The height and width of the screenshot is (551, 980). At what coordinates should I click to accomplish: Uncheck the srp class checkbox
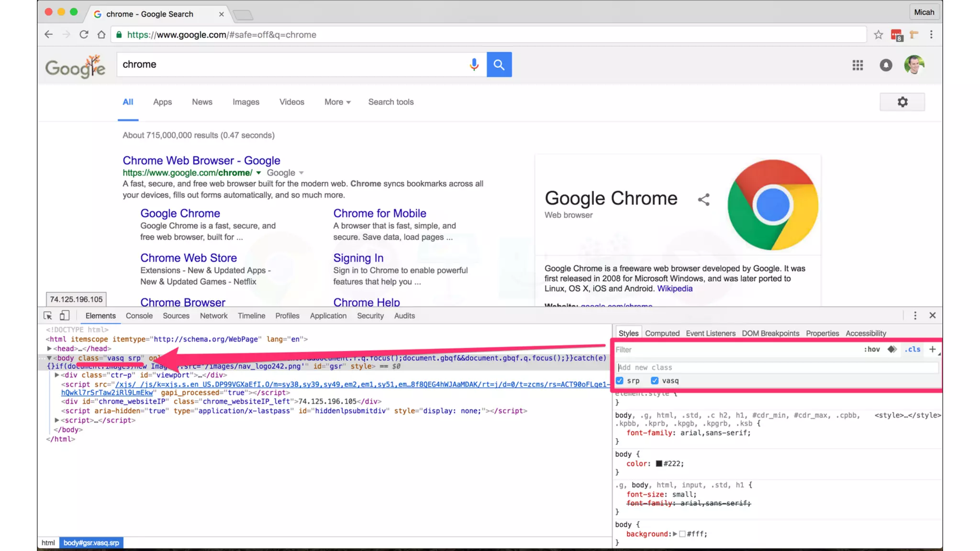pyautogui.click(x=620, y=381)
